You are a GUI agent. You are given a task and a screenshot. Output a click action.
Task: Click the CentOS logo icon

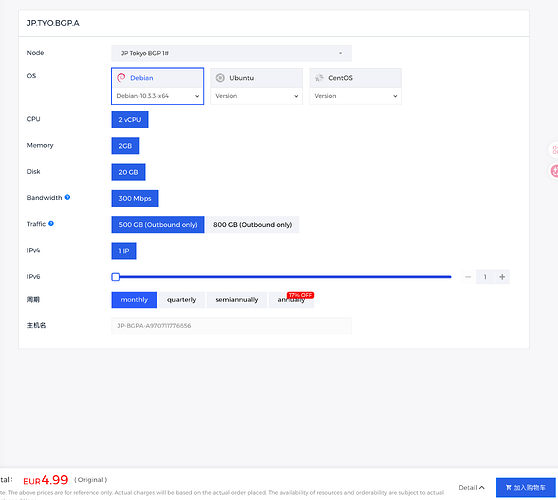(x=319, y=78)
